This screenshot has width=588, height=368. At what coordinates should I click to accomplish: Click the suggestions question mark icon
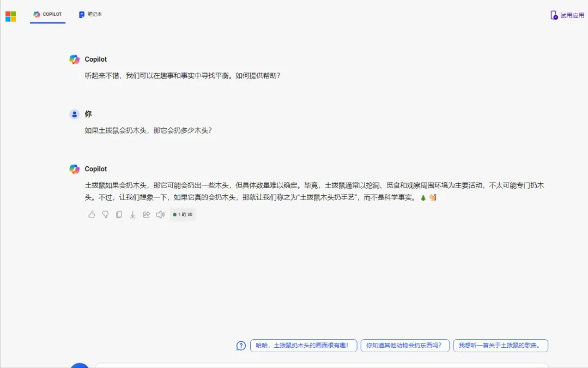[241, 346]
